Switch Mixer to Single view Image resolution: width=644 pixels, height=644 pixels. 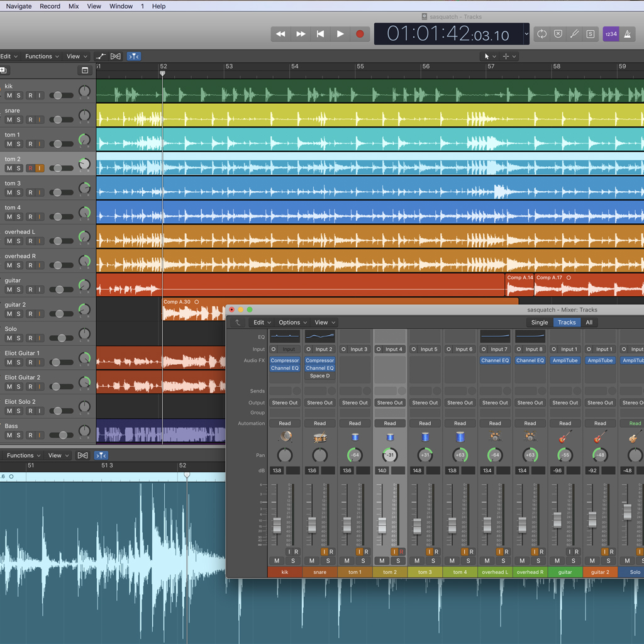pos(539,323)
